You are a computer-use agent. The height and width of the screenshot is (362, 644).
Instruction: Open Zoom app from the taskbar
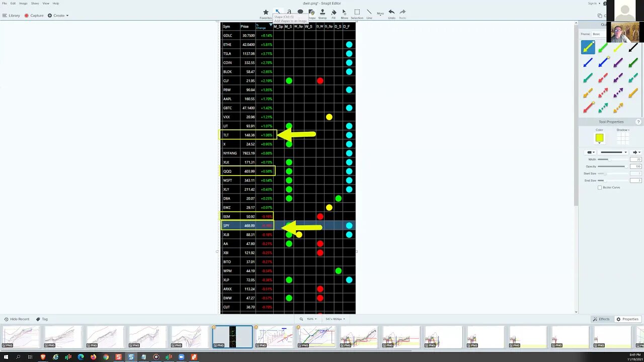pyautogui.click(x=181, y=357)
